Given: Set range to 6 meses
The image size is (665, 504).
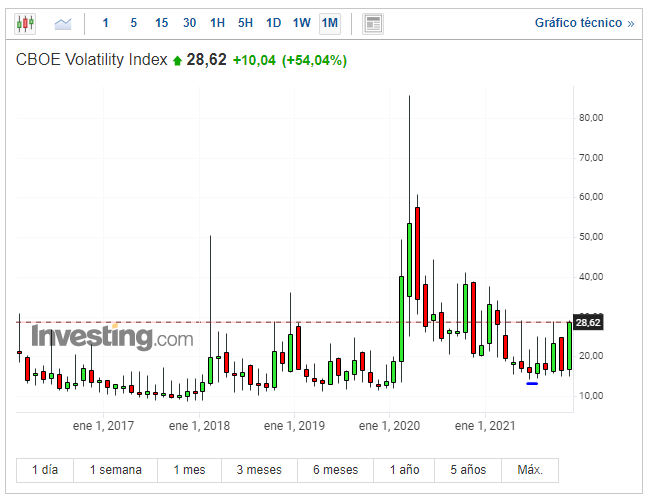Looking at the screenshot, I should pyautogui.click(x=335, y=470).
